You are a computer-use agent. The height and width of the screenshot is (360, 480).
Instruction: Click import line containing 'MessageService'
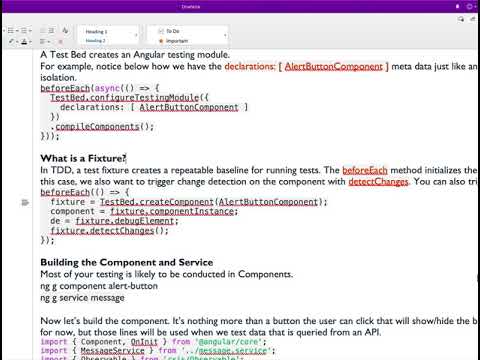click(x=158, y=351)
